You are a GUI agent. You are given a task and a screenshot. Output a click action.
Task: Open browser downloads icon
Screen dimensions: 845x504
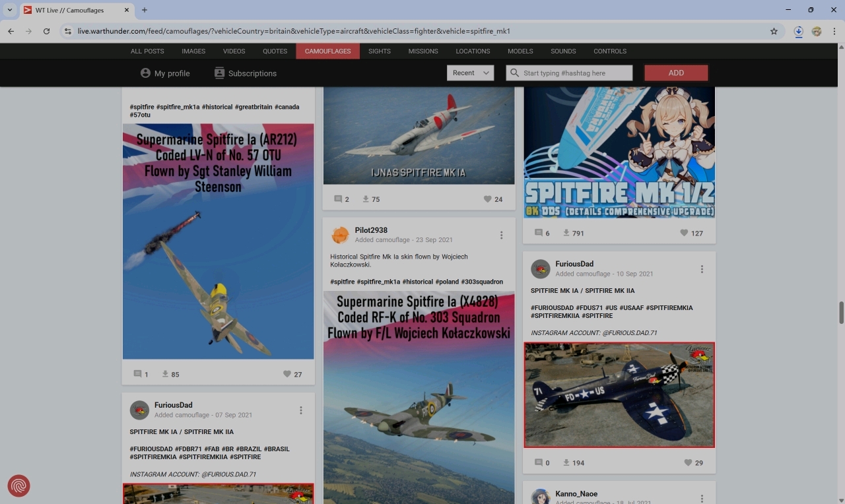(798, 31)
